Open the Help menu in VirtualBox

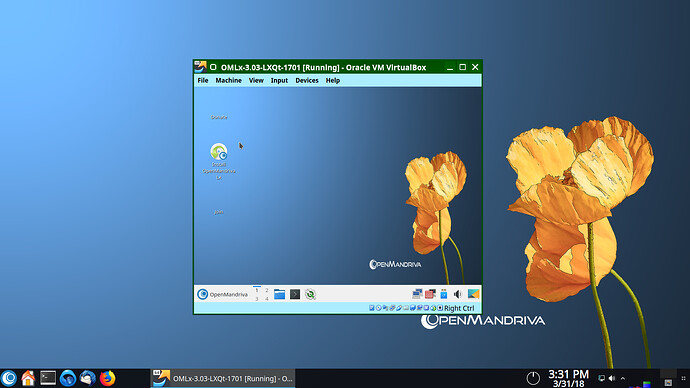(x=333, y=81)
